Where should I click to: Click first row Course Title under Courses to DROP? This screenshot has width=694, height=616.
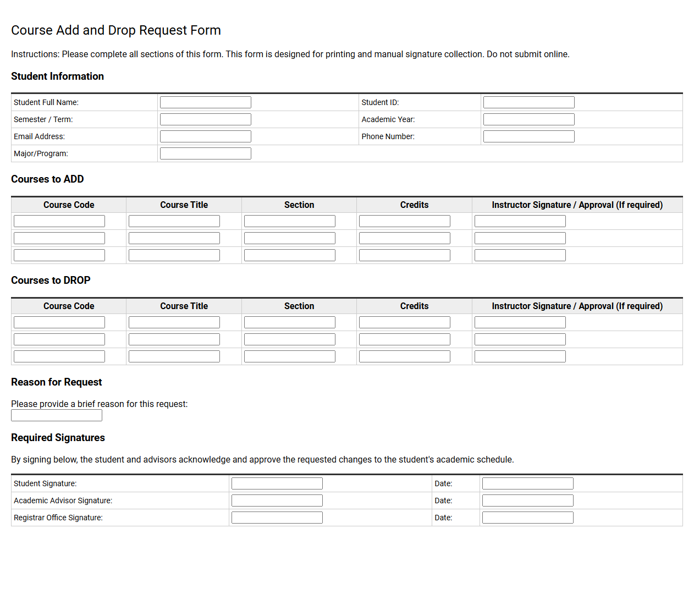point(174,322)
